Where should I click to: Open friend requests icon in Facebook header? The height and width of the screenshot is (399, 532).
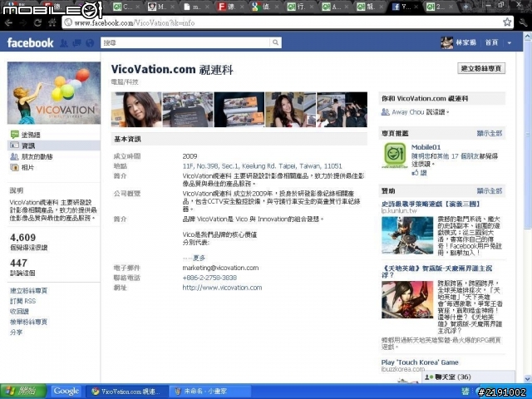(x=64, y=43)
